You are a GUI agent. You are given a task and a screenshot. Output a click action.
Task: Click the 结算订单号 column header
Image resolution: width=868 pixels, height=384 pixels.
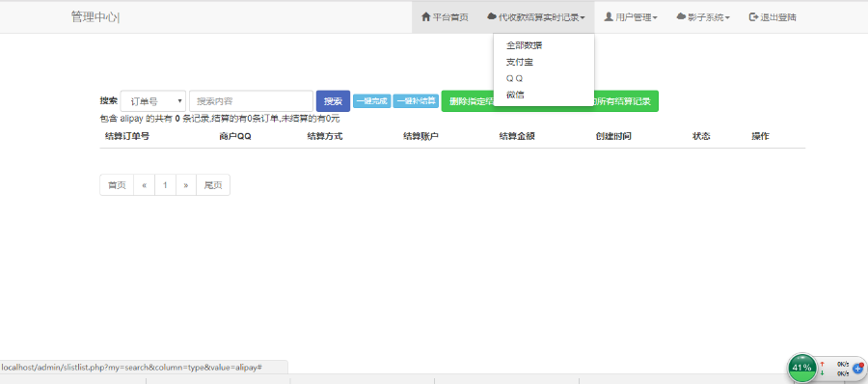pyautogui.click(x=127, y=136)
